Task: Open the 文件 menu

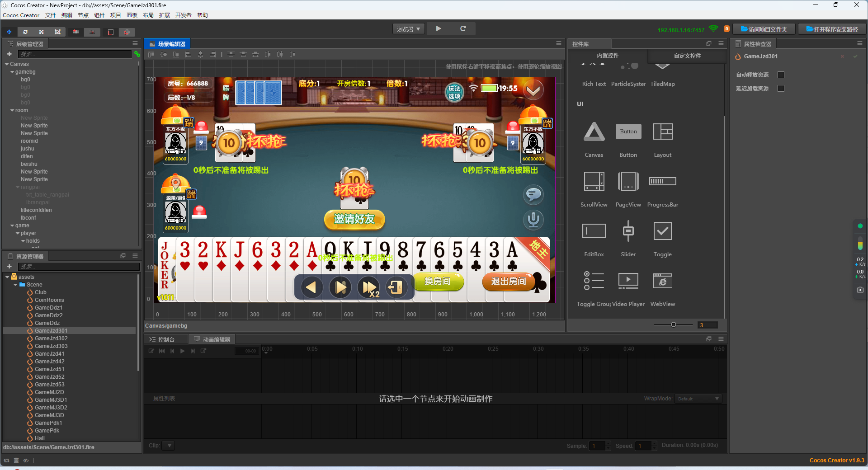Action: (51, 15)
